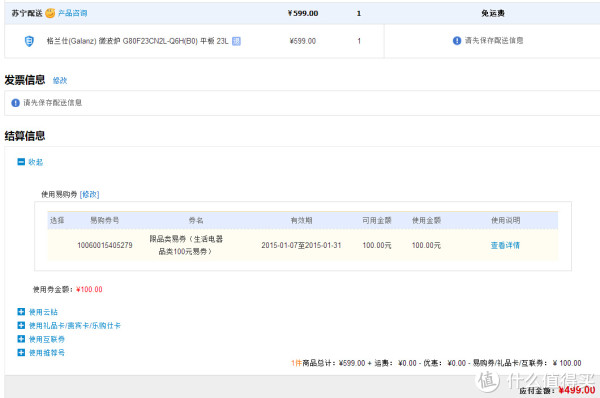Click the bold ¥599.00 subtotal in header row

303,13
